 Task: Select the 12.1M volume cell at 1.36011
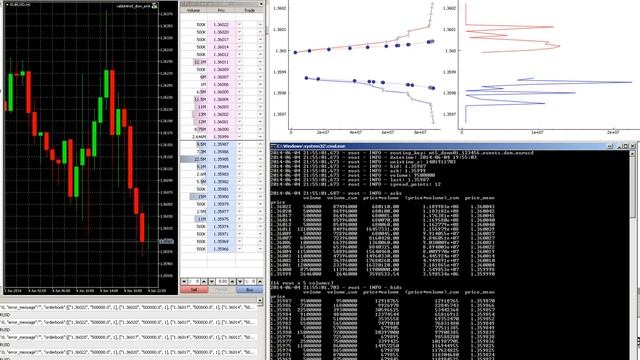tap(194, 62)
